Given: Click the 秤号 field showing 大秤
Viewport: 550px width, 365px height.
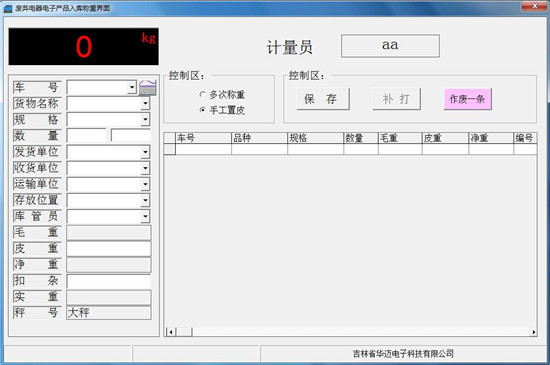Looking at the screenshot, I should tap(109, 313).
